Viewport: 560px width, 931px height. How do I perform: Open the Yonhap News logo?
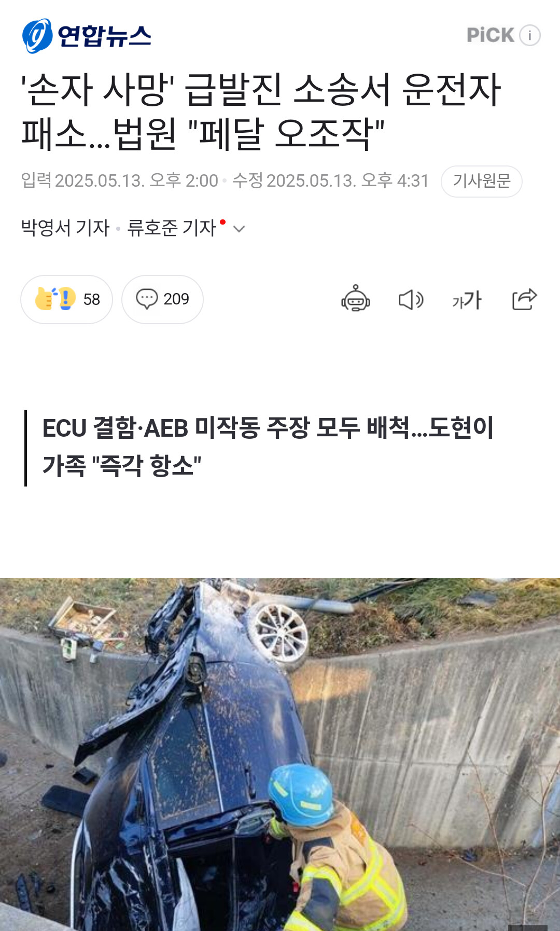[87, 36]
